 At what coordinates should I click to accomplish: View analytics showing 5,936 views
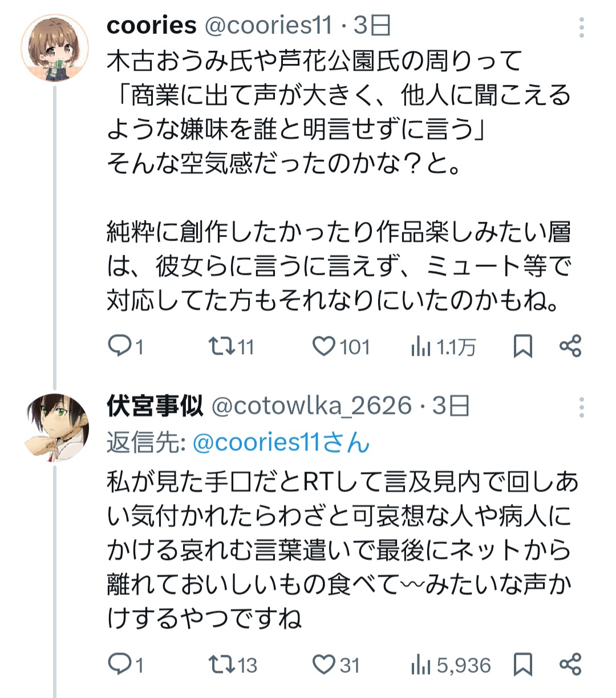(x=421, y=664)
